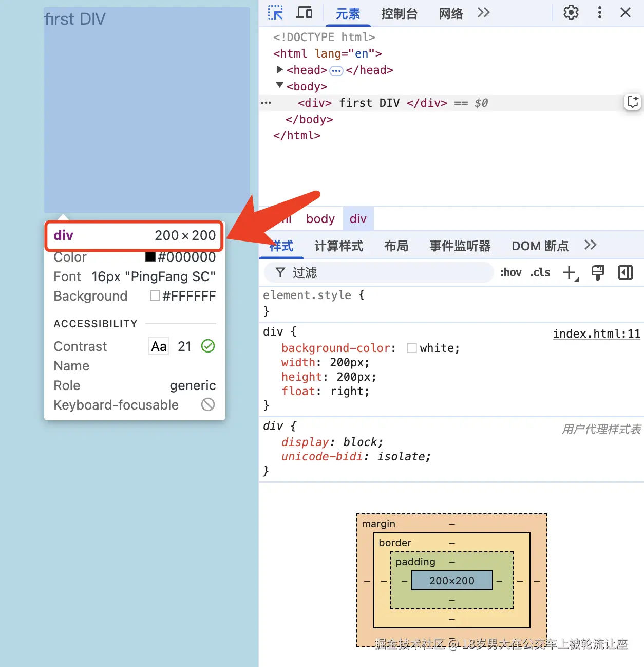
Task: Collapse the body element node
Action: pyautogui.click(x=280, y=85)
